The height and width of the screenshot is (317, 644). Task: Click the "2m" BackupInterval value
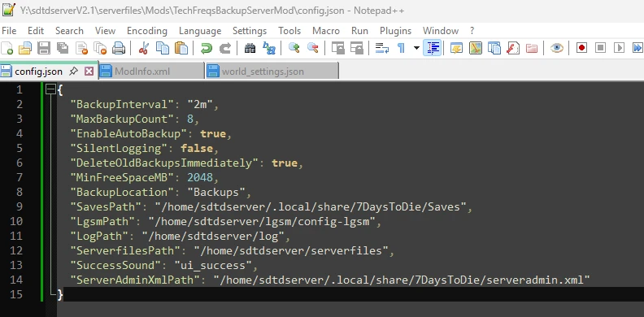click(x=200, y=104)
